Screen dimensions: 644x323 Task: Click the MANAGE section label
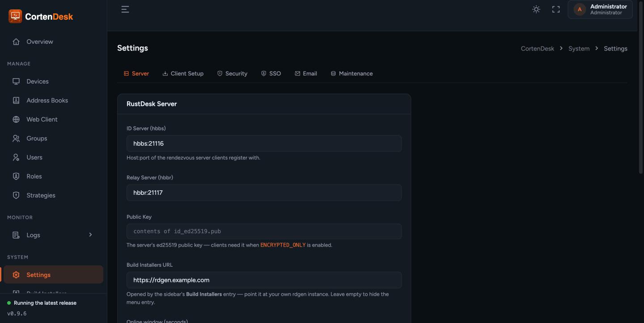19,63
